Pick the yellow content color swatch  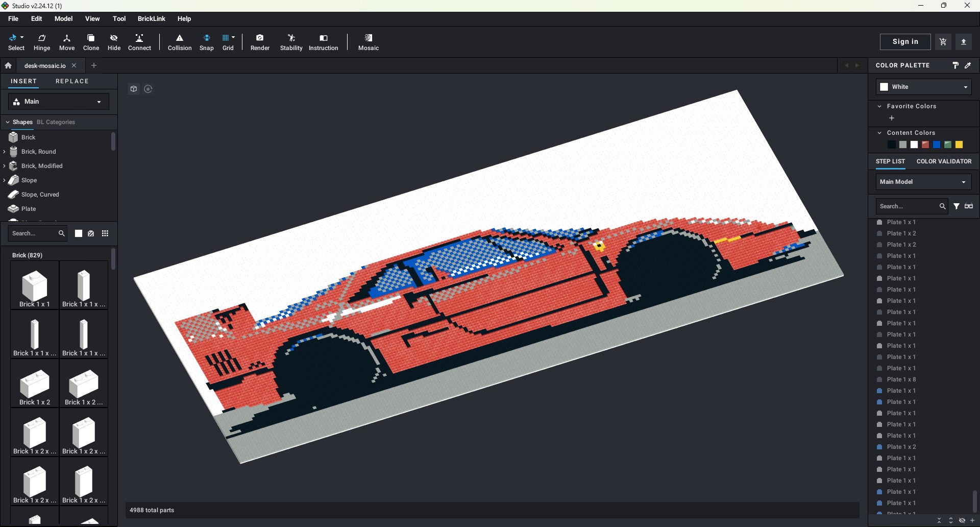click(959, 145)
